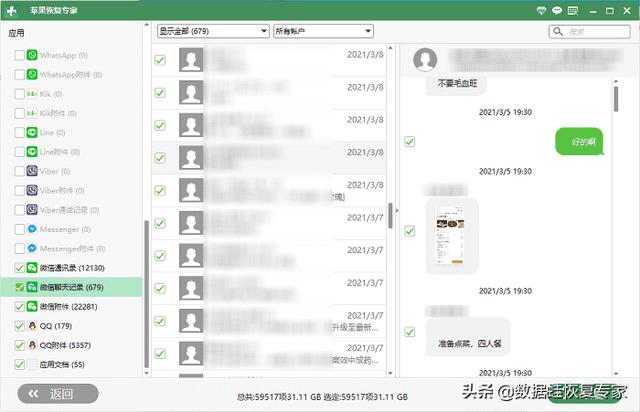Click the 返回 back button
The height and width of the screenshot is (412, 640).
coord(58,394)
